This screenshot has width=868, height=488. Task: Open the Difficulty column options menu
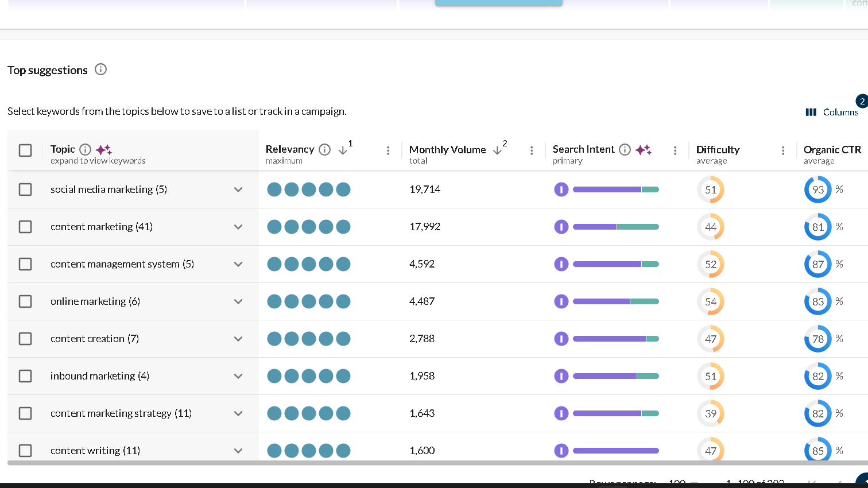coord(783,150)
